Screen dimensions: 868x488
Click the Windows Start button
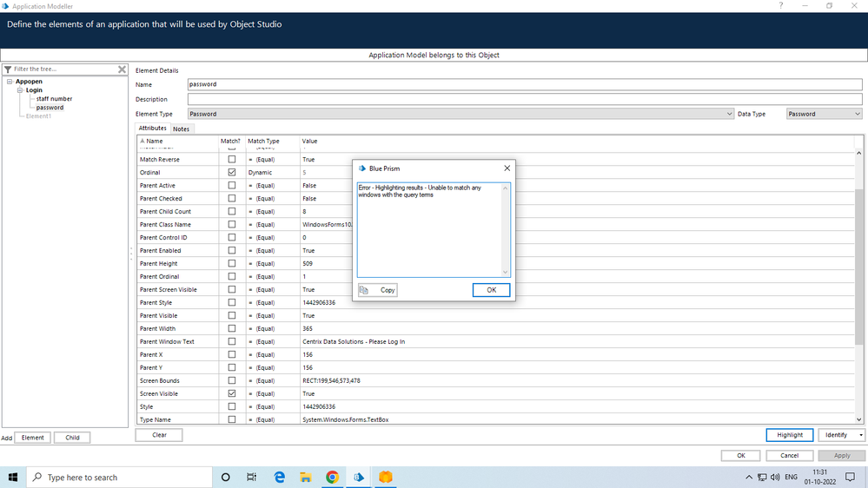13,477
